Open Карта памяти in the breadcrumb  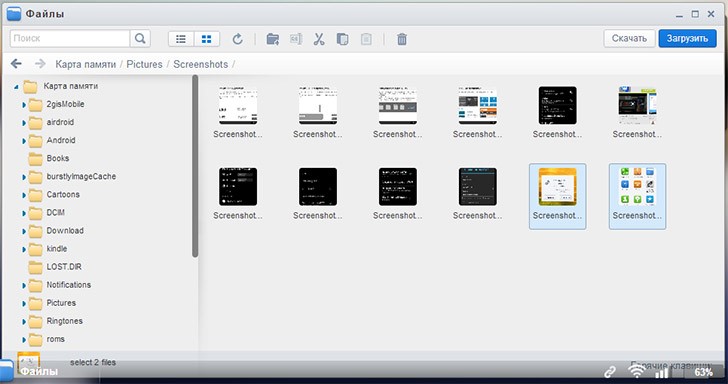85,64
